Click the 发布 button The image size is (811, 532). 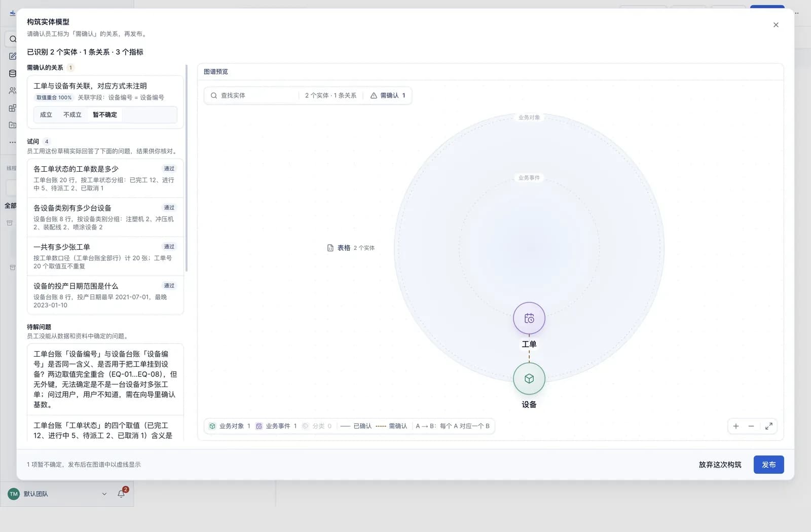click(768, 465)
